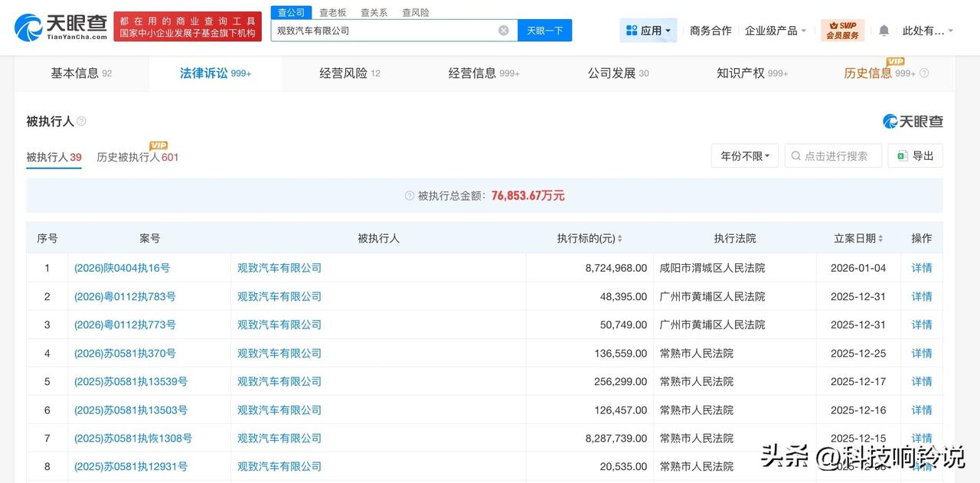Switch to the 经营风险 tab
980x483 pixels.
[349, 73]
